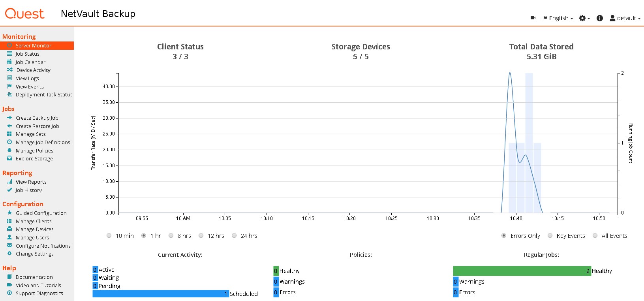Click the Configure Notifications envelope icon
Image resolution: width=644 pixels, height=301 pixels.
point(9,246)
